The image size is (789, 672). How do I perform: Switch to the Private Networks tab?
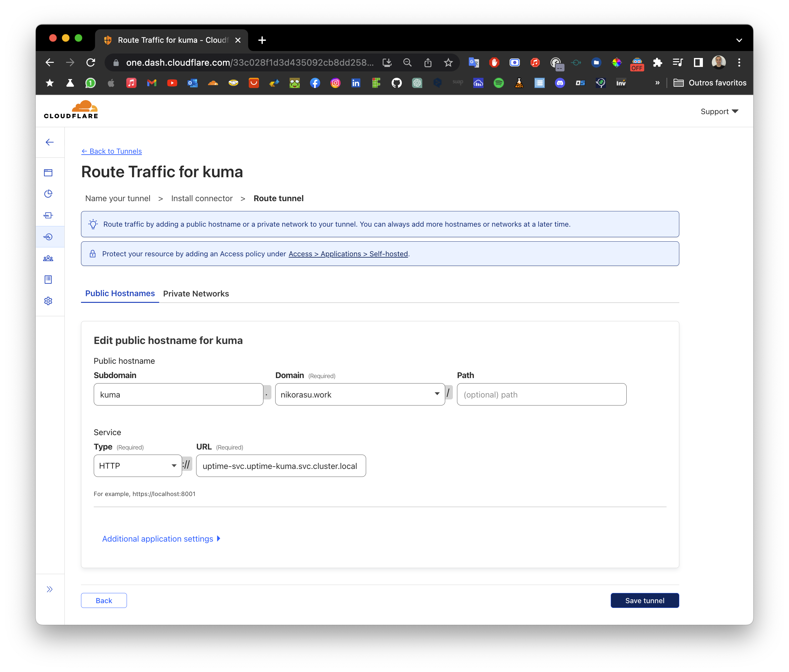pos(196,294)
